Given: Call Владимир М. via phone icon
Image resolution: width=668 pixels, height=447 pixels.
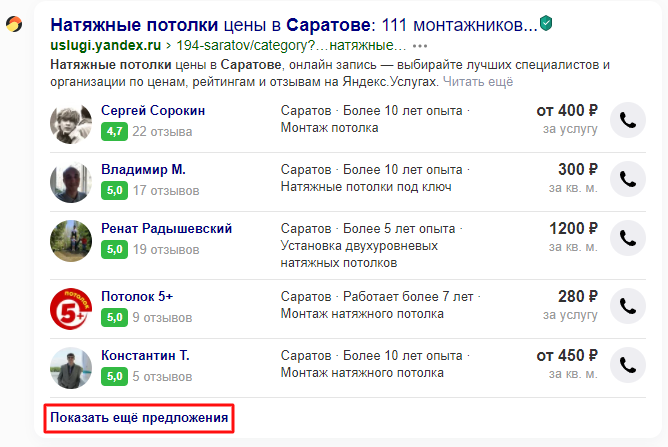Looking at the screenshot, I should point(628,179).
